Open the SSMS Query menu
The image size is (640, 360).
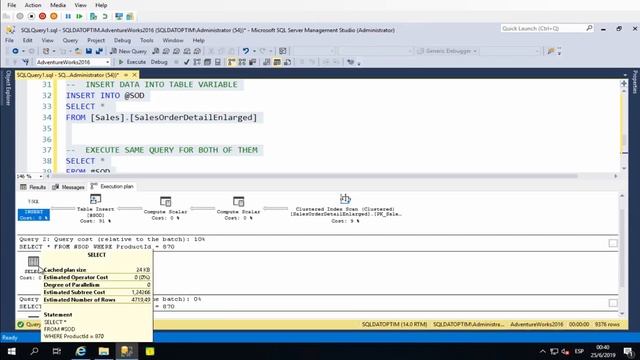pos(70,40)
